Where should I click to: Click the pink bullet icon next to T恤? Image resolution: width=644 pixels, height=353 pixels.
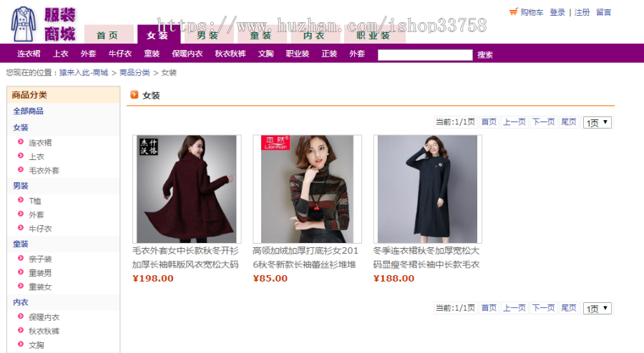21,200
